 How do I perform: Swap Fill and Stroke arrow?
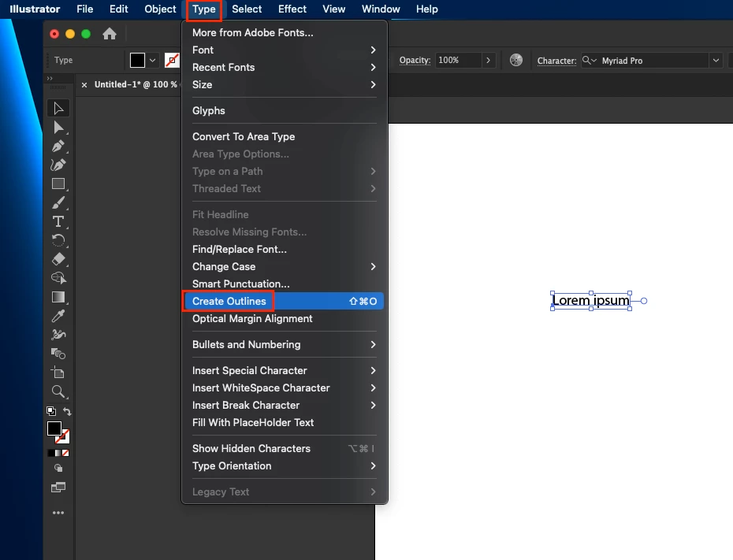[67, 411]
